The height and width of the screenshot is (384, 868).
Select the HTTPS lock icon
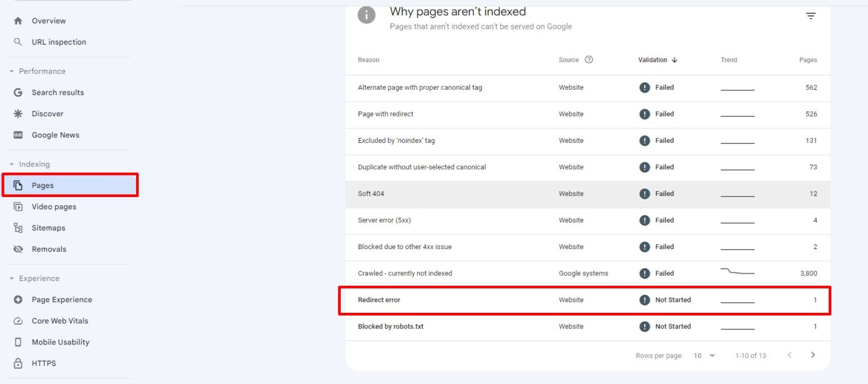pos(18,363)
